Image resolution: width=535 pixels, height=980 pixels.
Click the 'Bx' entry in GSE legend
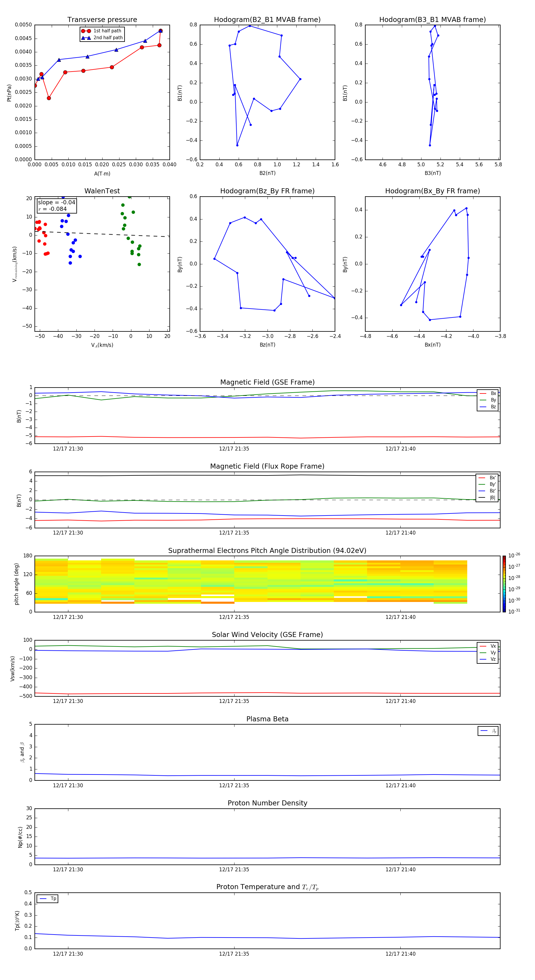click(x=488, y=393)
